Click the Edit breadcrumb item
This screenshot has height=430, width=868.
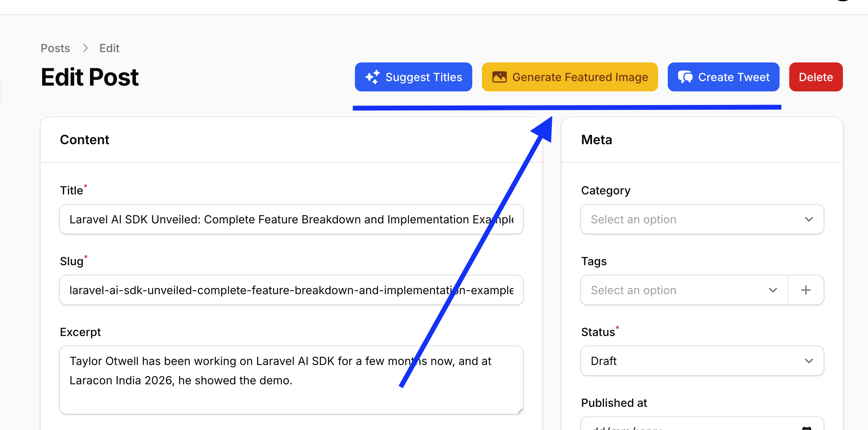click(109, 48)
